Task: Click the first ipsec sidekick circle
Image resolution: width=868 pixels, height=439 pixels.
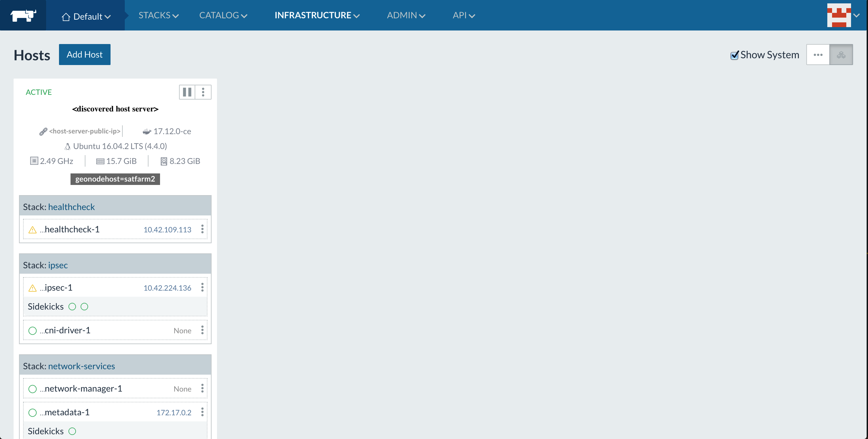Action: (72, 307)
